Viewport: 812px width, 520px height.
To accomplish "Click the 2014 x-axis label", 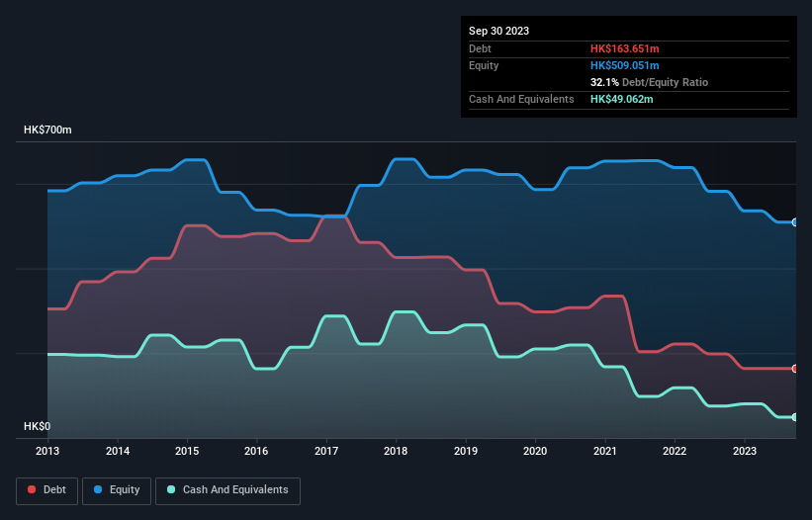I will [x=118, y=451].
